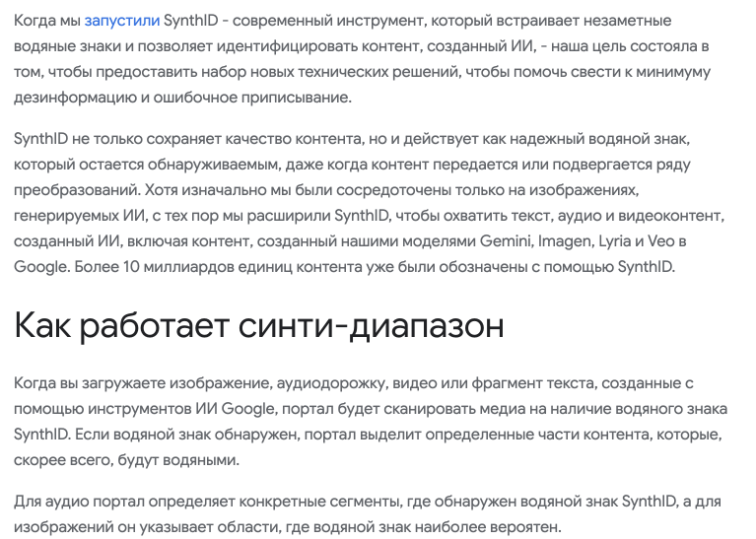756x539 pixels.
Task: Click the paragraph starting «SynthID не только сохраняет»
Action: 369,202
